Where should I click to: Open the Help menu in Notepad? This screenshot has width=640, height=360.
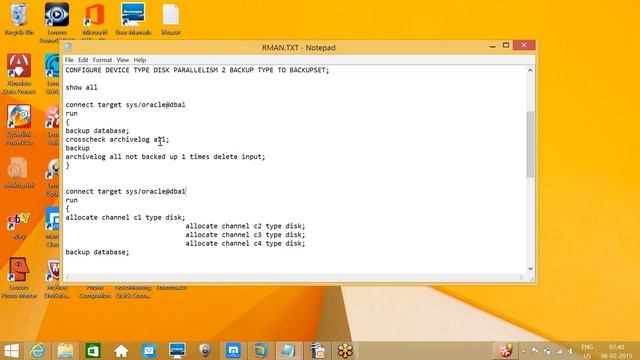[140, 60]
